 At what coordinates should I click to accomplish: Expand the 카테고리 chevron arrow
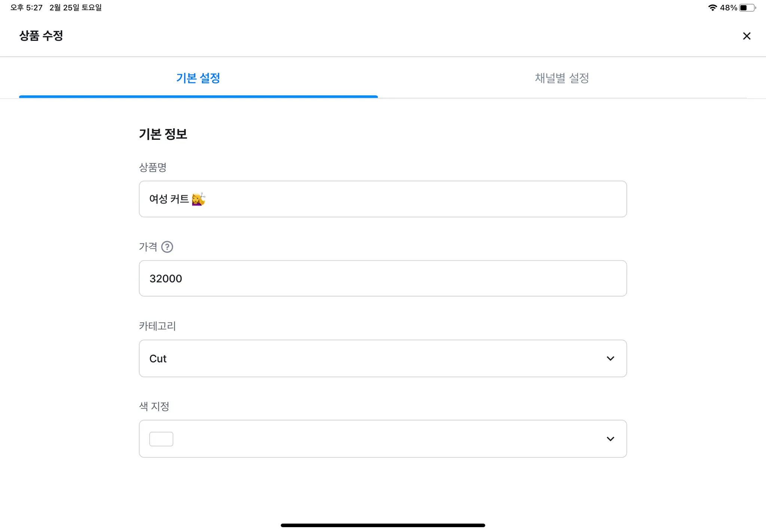[610, 359]
